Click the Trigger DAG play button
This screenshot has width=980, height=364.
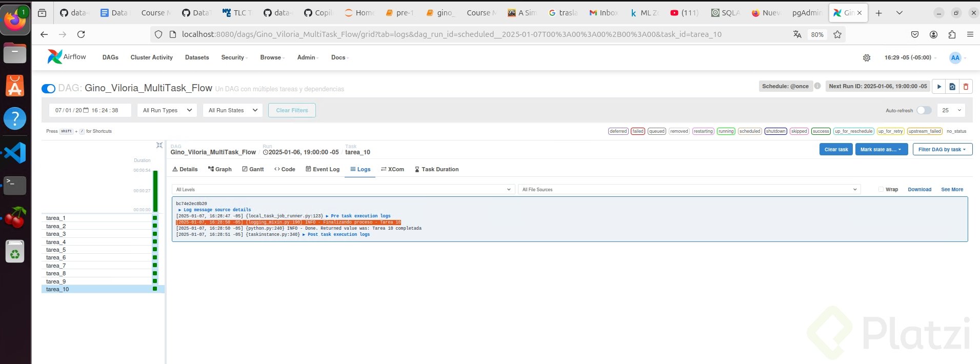coord(939,86)
